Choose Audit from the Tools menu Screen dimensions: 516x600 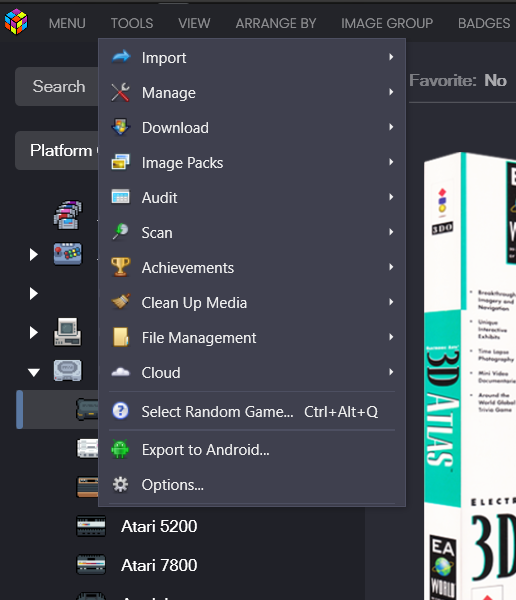click(252, 197)
